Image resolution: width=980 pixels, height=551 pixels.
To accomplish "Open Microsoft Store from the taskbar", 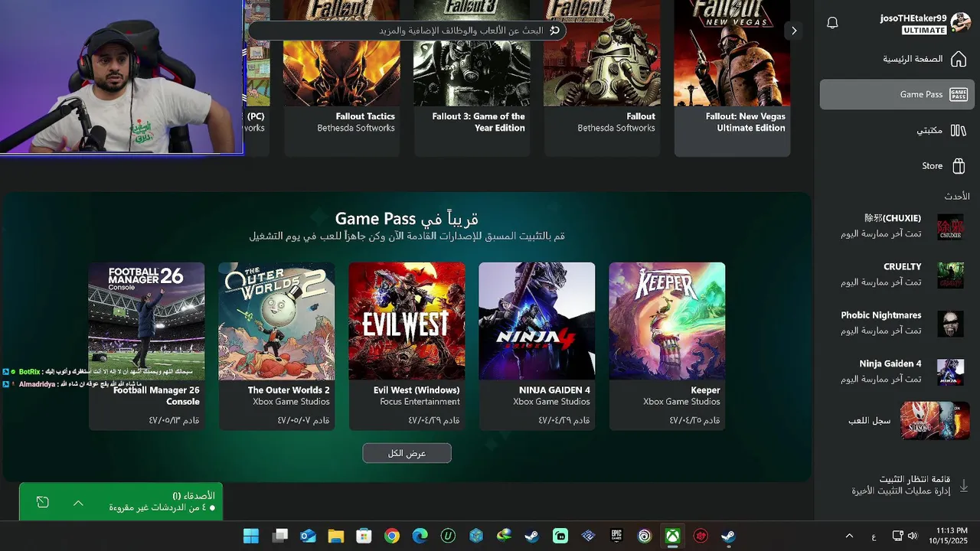I will 364,536.
